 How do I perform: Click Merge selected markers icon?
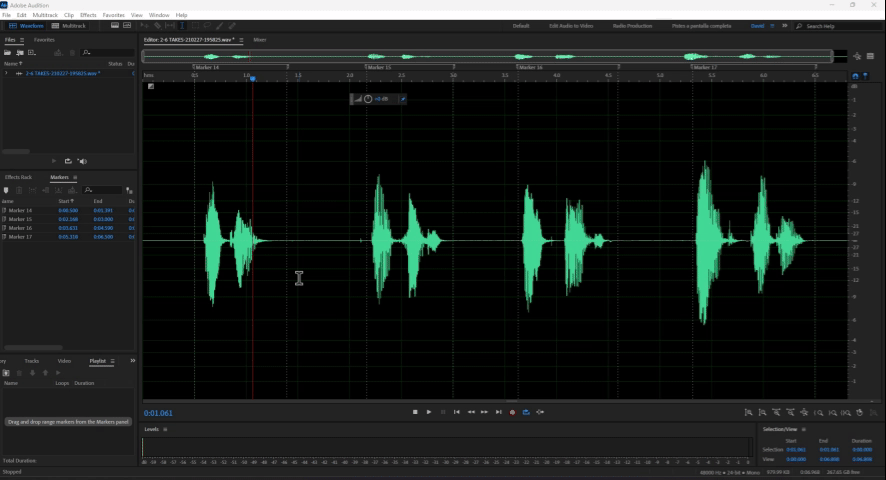click(x=32, y=191)
